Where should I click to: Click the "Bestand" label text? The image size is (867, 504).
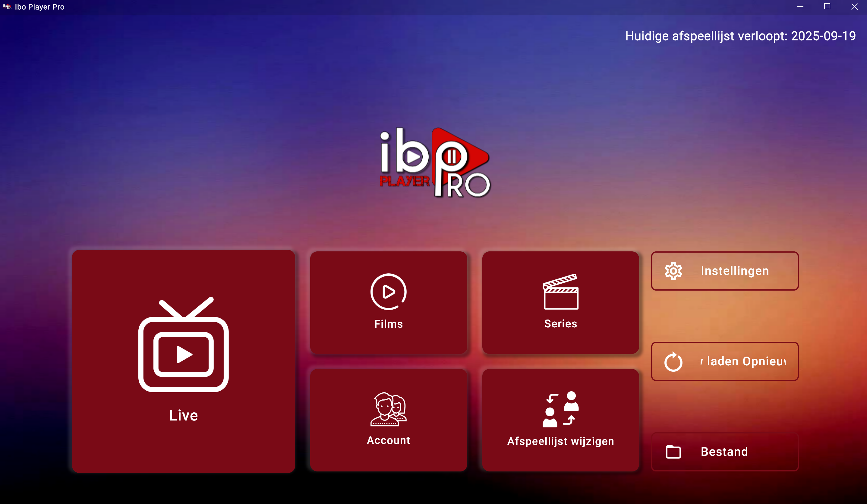click(x=724, y=452)
